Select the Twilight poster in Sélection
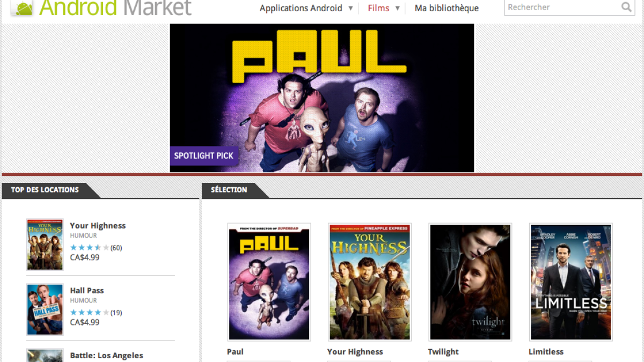The width and height of the screenshot is (644, 362). pos(470,282)
